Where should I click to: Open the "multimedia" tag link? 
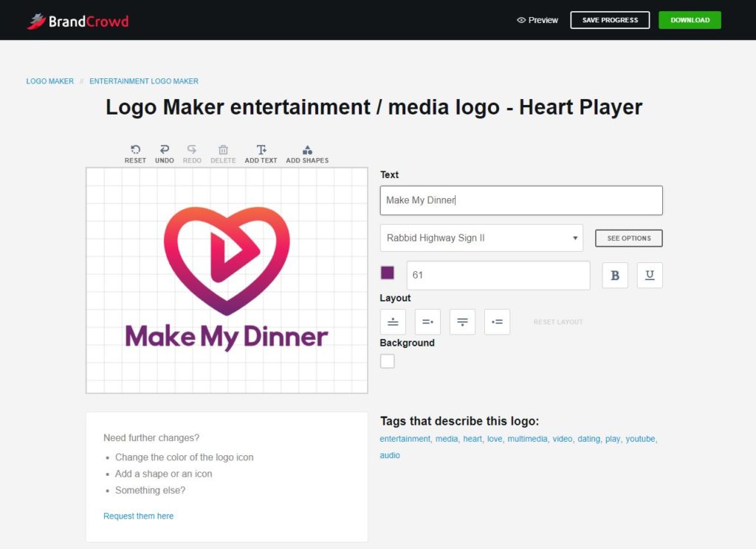point(527,439)
